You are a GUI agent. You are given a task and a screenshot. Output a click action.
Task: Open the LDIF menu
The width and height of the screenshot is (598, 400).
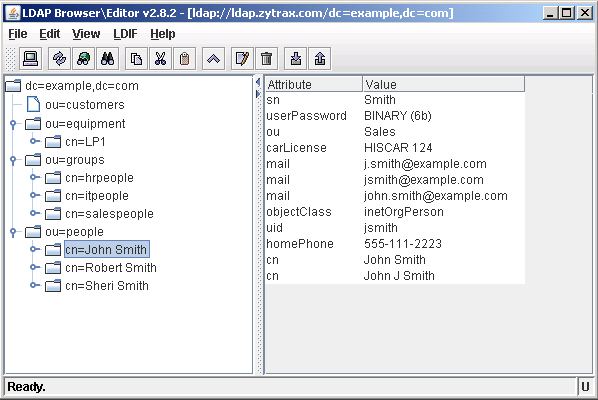click(125, 34)
